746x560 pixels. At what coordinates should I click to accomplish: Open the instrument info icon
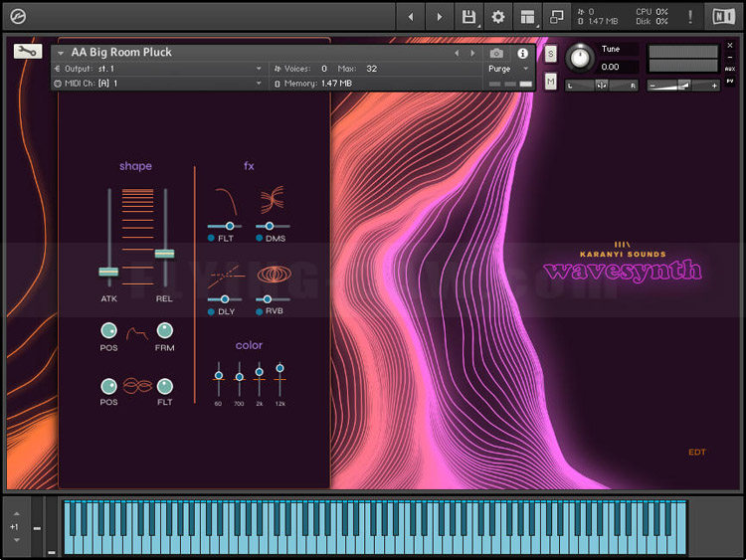(x=522, y=53)
